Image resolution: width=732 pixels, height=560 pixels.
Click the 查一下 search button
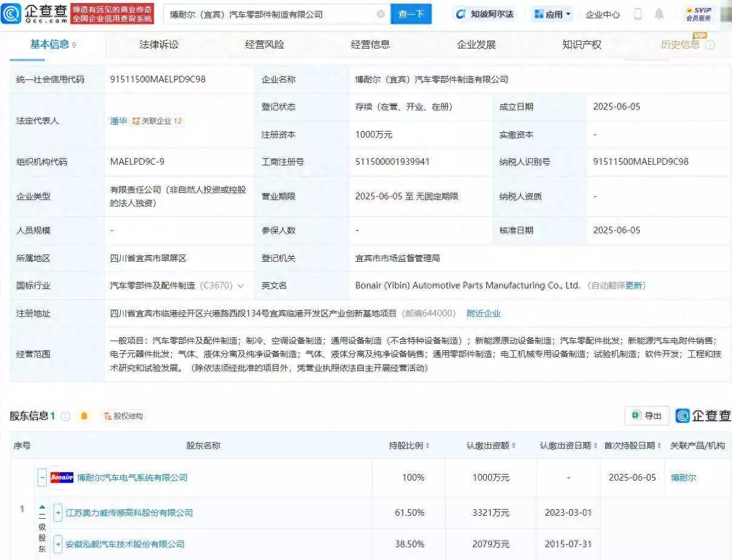411,13
